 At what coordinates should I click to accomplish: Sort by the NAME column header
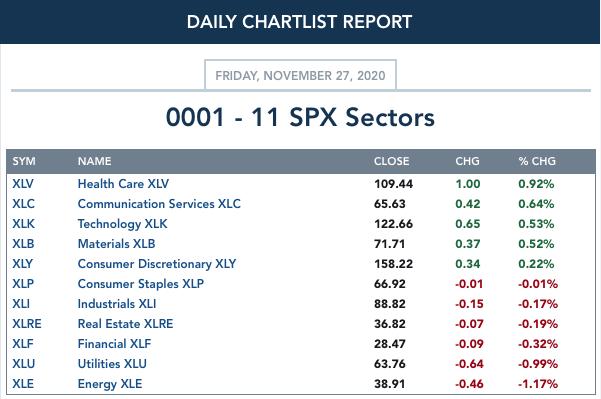(x=94, y=161)
